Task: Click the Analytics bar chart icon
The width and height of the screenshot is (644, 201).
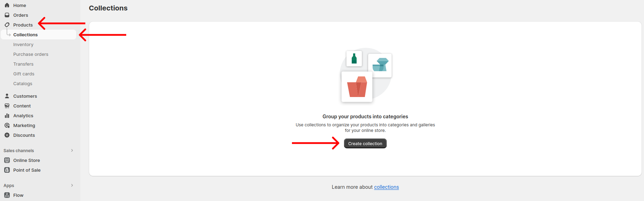Action: tap(7, 116)
